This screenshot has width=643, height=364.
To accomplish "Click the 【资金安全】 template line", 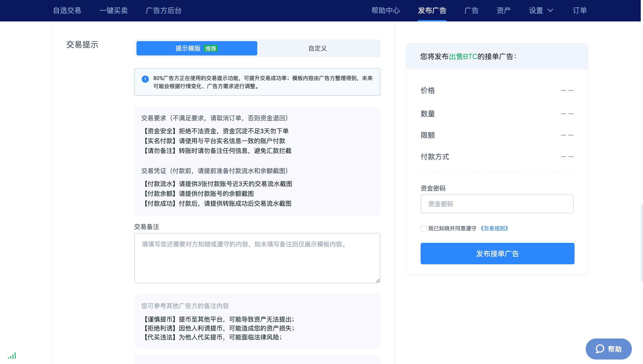I will click(215, 131).
